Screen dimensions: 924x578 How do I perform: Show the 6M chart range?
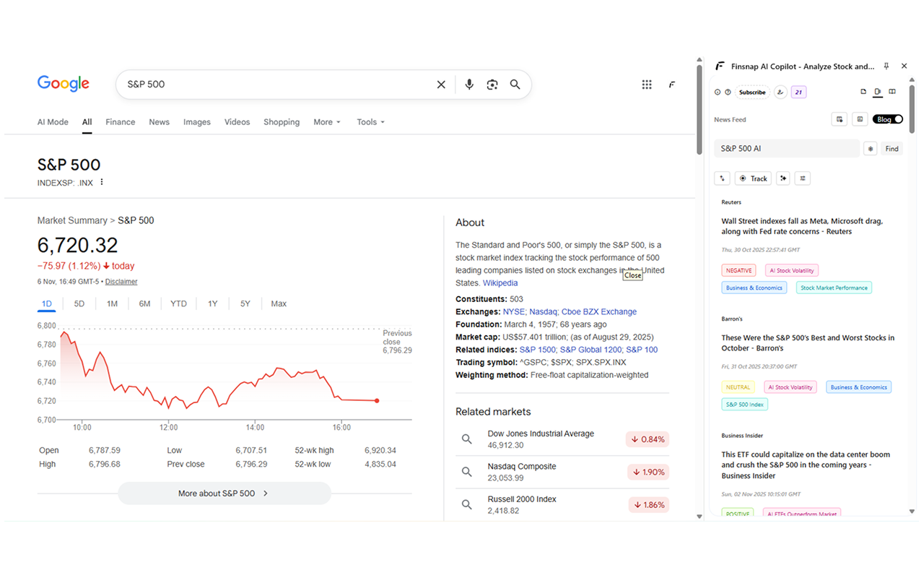pyautogui.click(x=144, y=303)
